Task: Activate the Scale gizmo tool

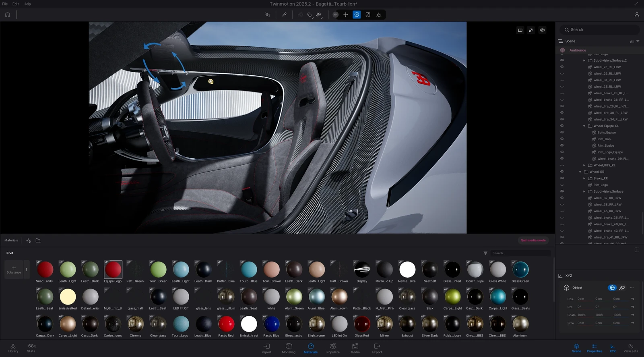Action: point(368,15)
